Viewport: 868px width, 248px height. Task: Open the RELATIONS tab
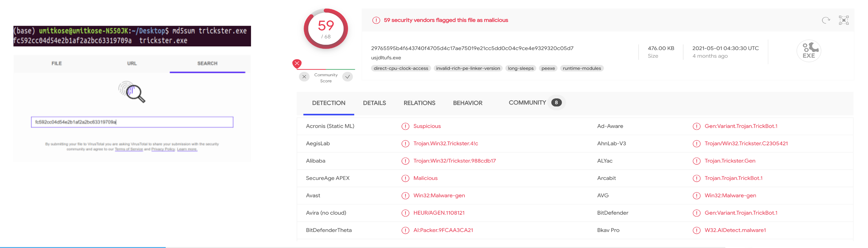pos(419,103)
